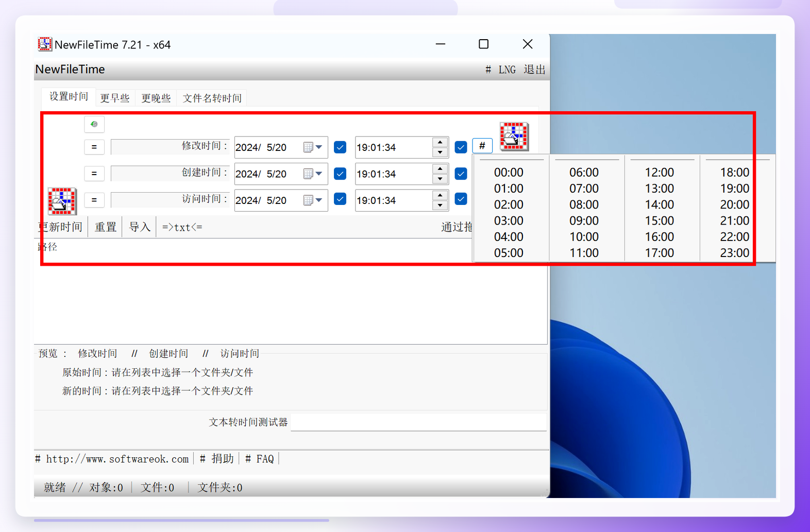
Task: Maximize the NewFileTime window
Action: 483,44
